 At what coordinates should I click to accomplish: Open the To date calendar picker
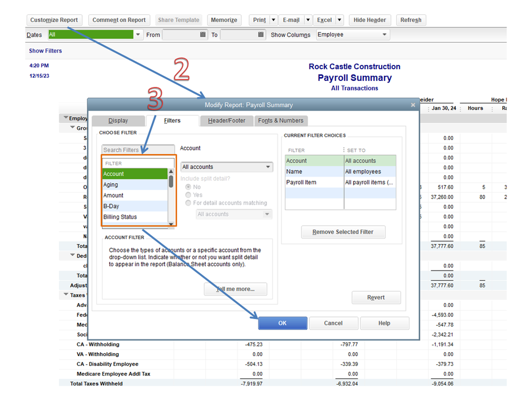pos(260,34)
